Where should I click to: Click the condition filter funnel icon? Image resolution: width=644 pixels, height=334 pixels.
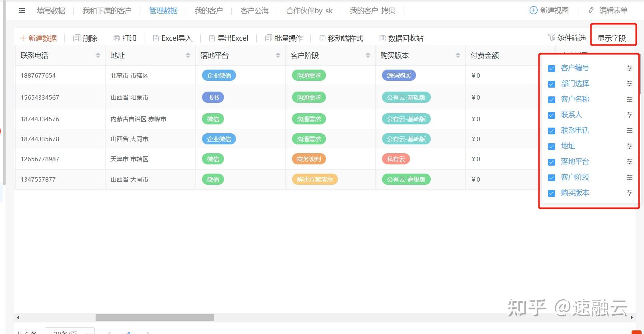click(551, 38)
